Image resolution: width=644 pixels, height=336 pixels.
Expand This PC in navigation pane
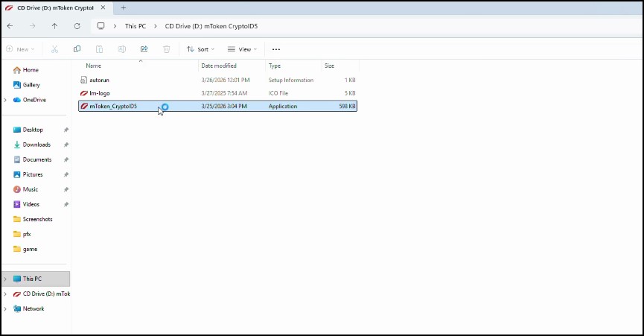[x=5, y=279]
